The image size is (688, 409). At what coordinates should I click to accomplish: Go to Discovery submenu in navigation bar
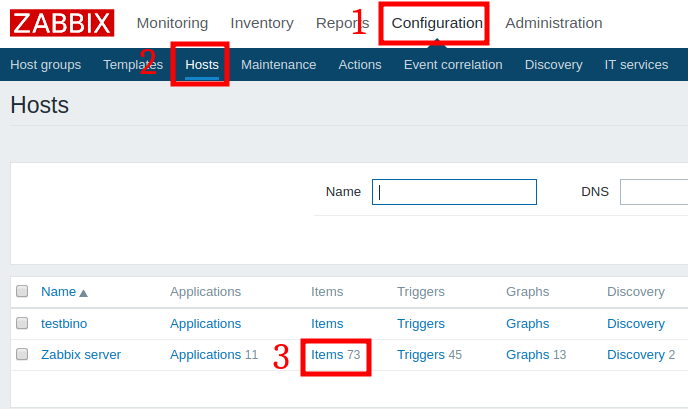pyautogui.click(x=553, y=65)
